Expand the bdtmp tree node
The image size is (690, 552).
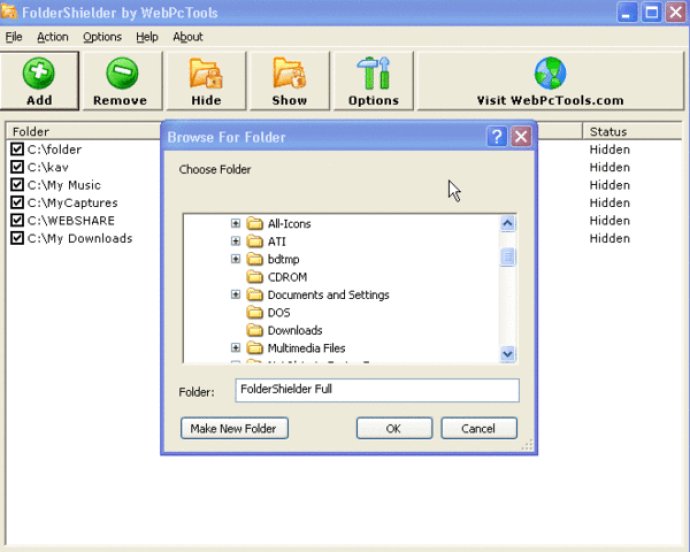235,258
